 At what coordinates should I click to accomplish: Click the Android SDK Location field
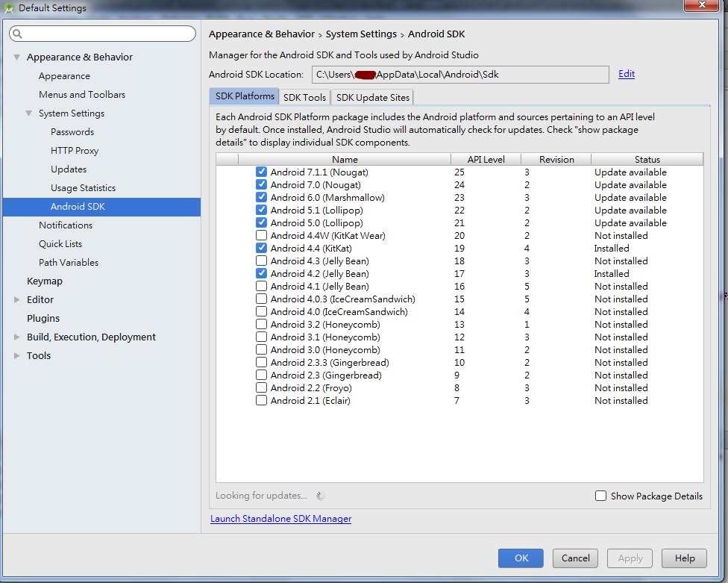460,75
